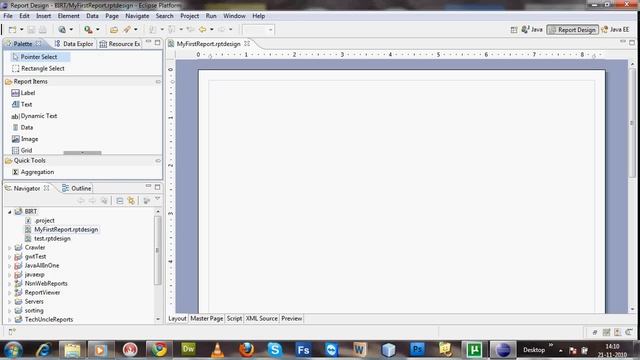
Task: Open Dreamweaver from the taskbar
Action: coord(188,349)
